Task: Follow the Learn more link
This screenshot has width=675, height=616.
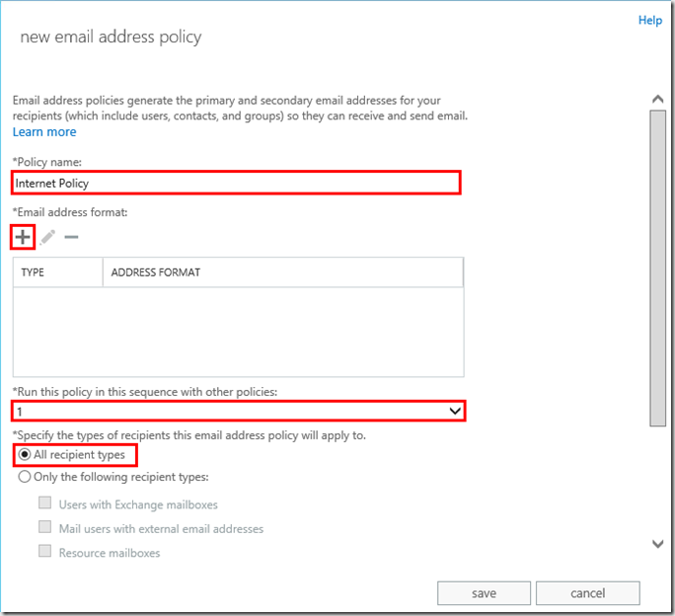Action: tap(43, 131)
